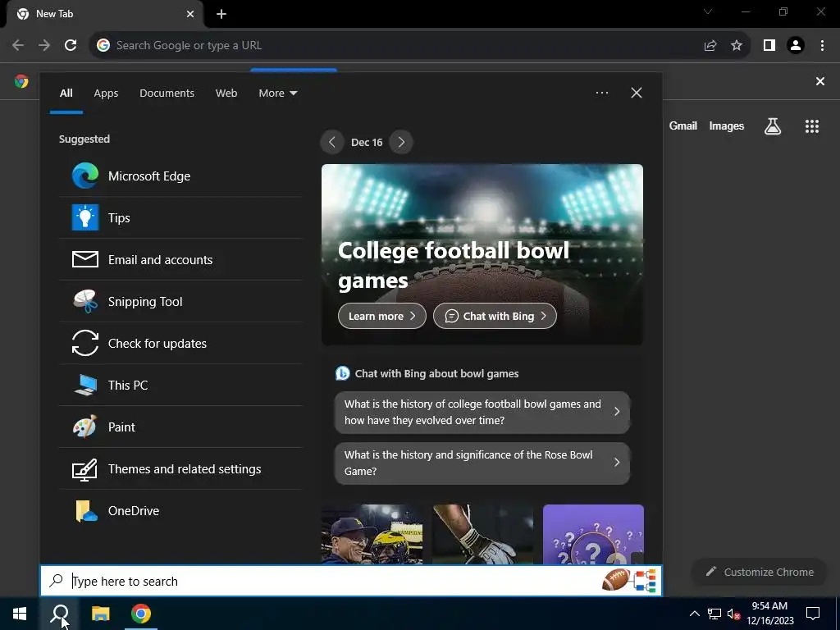The image size is (840, 630).
Task: Open Search Labs flask icon
Action: 773,126
